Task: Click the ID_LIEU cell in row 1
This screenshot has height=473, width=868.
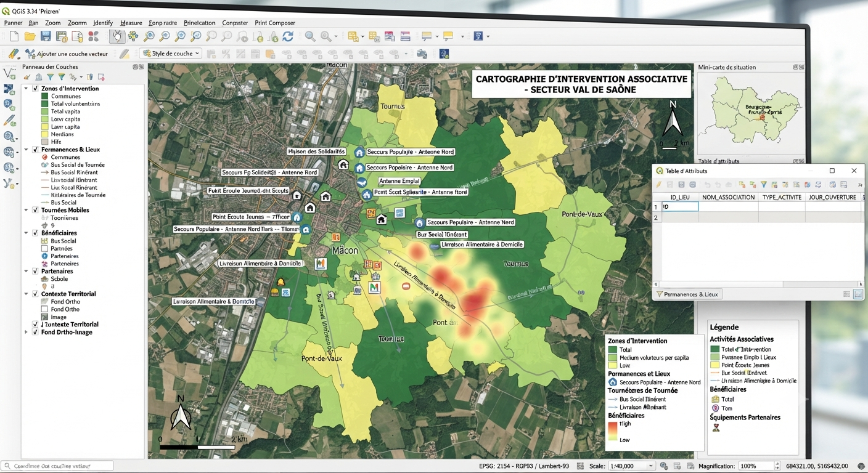Action: [680, 207]
